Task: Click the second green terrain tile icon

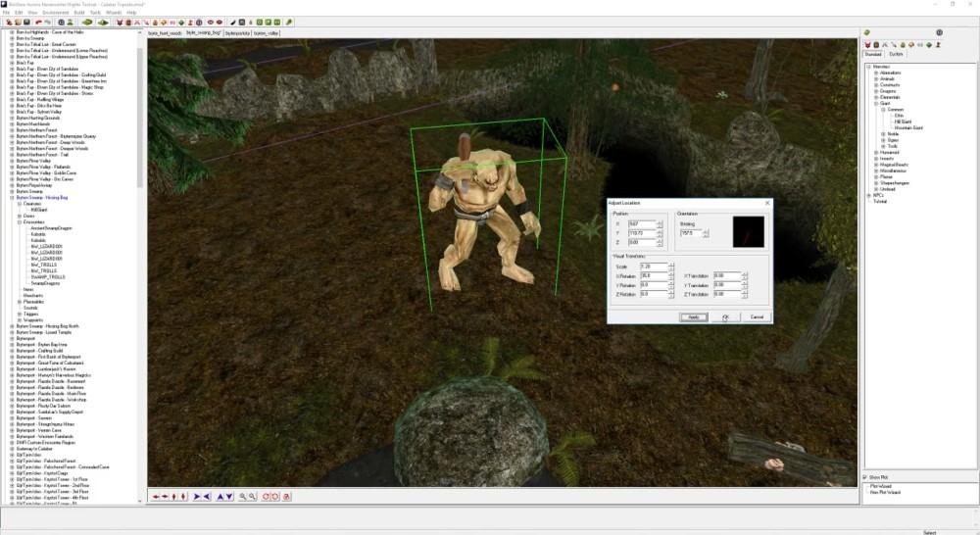Action: [103, 23]
